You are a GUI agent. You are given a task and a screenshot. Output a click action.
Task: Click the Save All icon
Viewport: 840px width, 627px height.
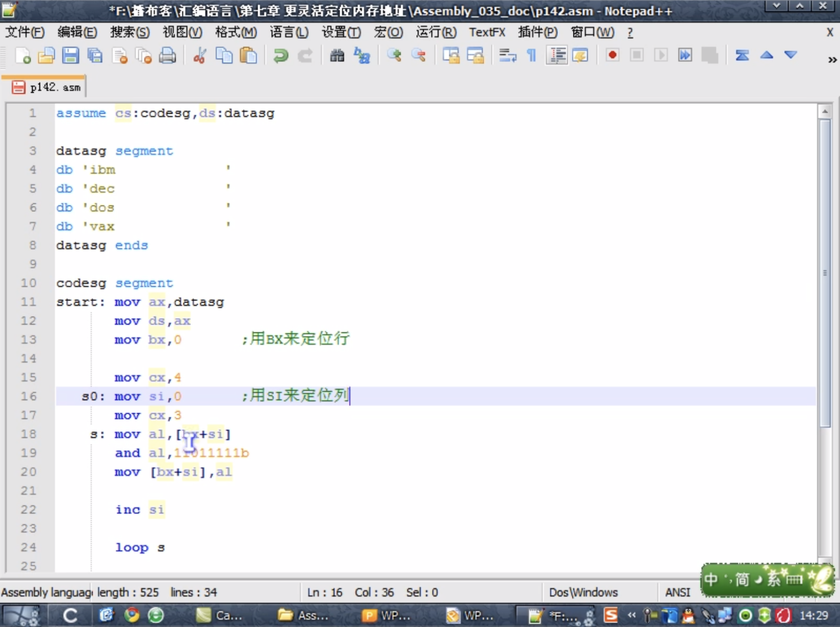[95, 56]
